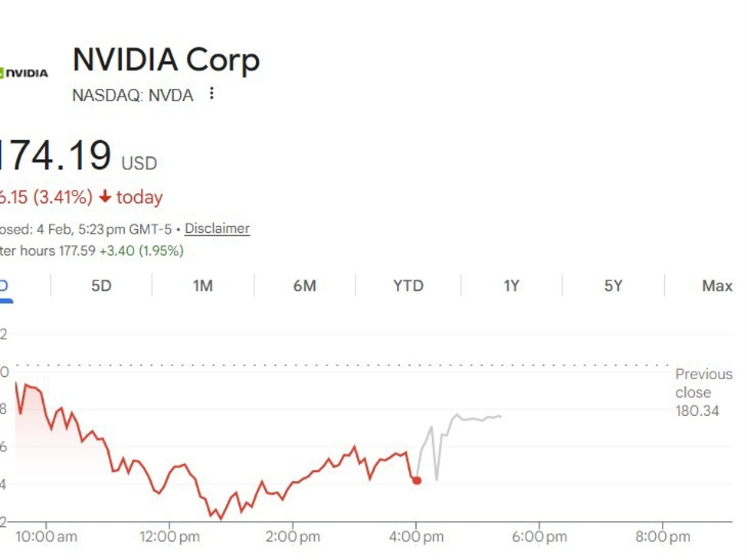Image resolution: width=747 pixels, height=560 pixels.
Task: Select the YTD chart range
Action: 408,286
